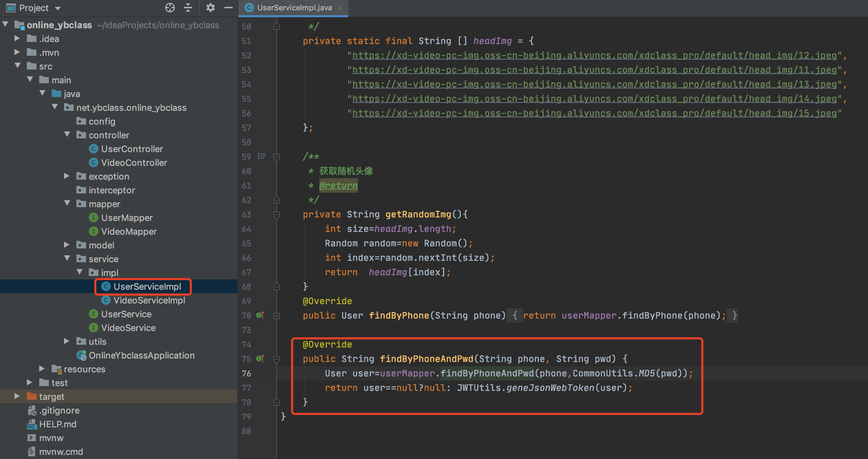Close the UserServiceImpl.java tab
This screenshot has width=868, height=459.
coord(340,8)
